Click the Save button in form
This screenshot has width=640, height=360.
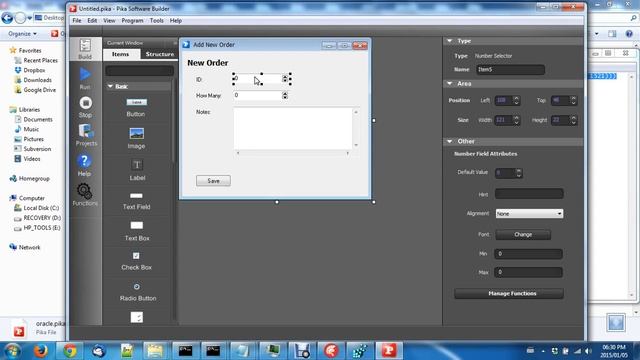(x=213, y=181)
